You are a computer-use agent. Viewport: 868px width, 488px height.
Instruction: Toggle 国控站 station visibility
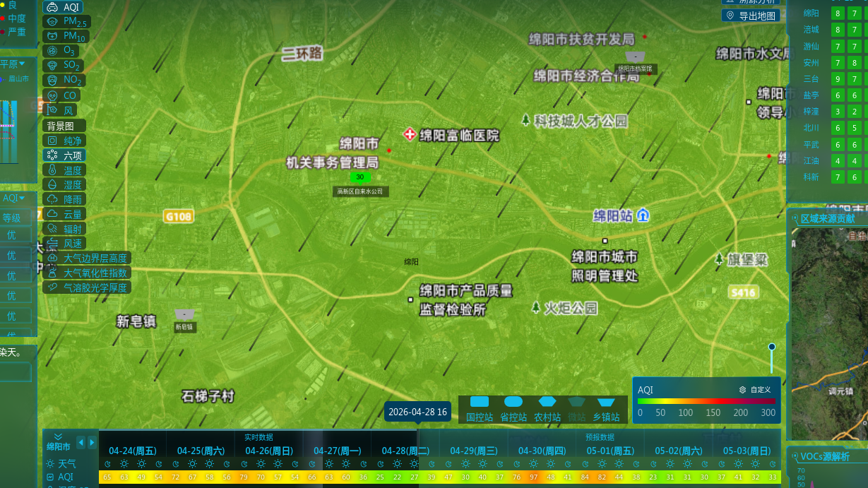click(480, 410)
